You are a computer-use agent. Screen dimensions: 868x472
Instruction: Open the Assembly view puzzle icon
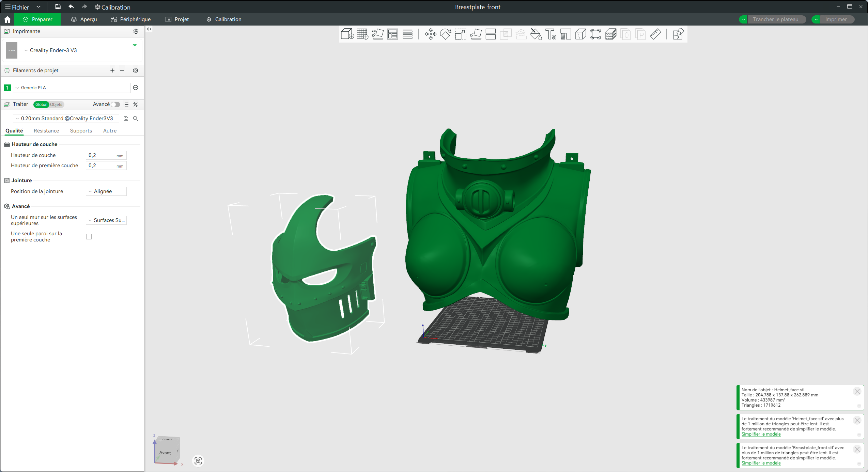(678, 34)
